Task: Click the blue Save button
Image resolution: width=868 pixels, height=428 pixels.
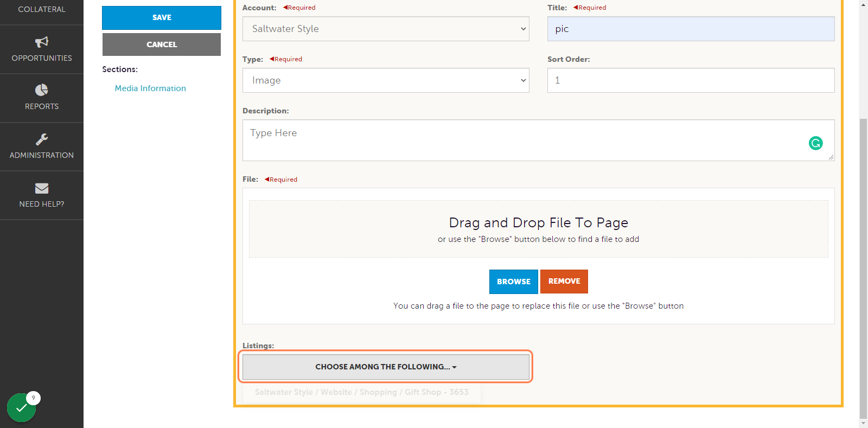Action: (x=162, y=17)
